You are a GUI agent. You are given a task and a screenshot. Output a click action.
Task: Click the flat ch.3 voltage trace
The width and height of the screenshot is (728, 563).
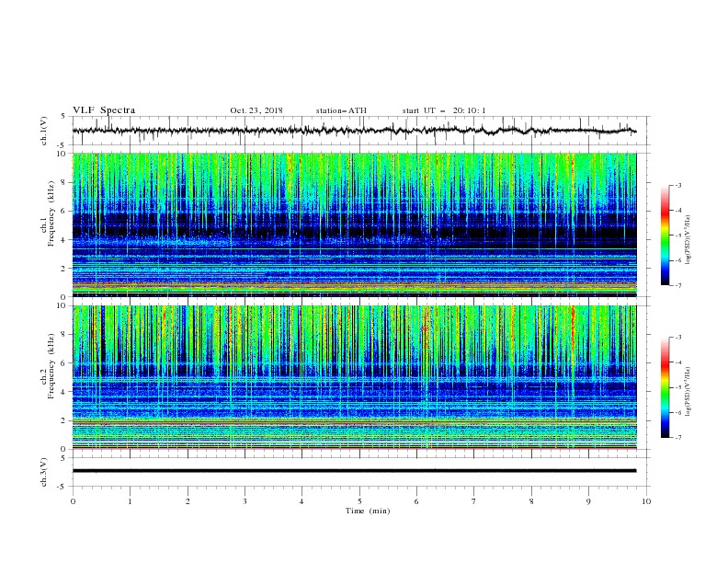pos(354,471)
